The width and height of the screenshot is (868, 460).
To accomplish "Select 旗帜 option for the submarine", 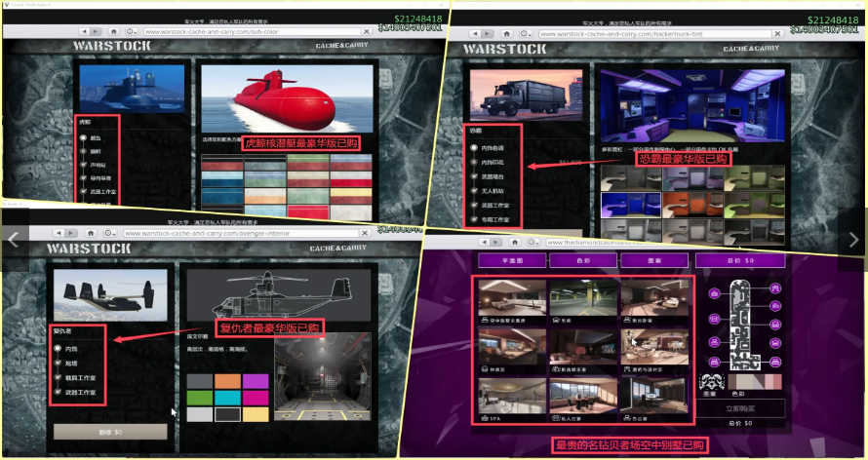I will click(84, 151).
